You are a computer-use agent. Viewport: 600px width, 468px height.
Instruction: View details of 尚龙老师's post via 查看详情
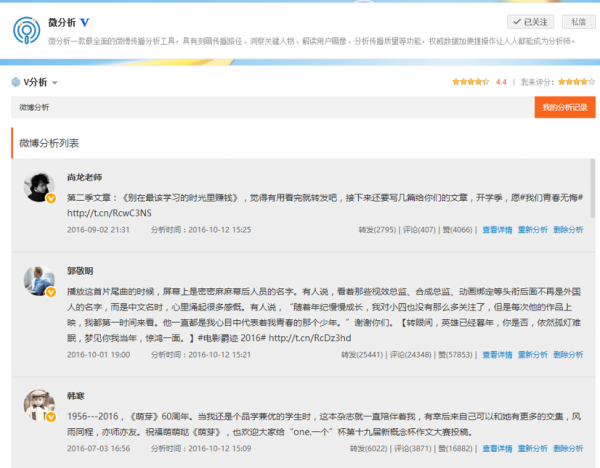point(497,229)
